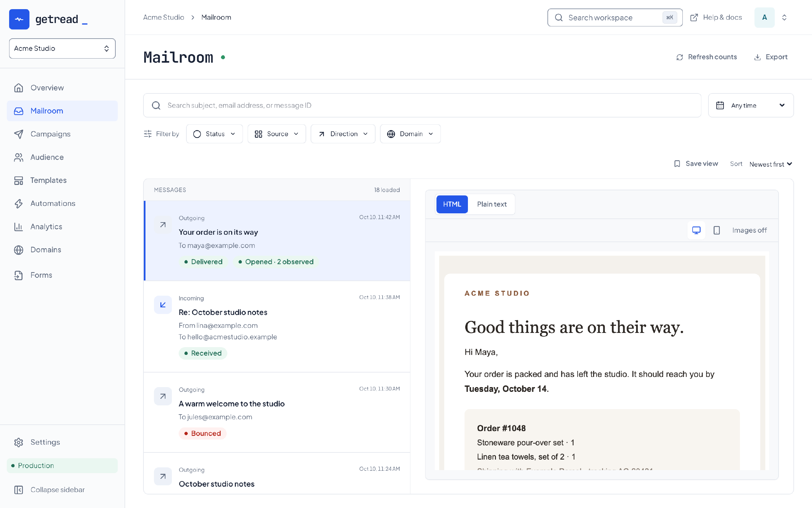Open the Audience section
Image resolution: width=812 pixels, height=508 pixels.
(62, 157)
